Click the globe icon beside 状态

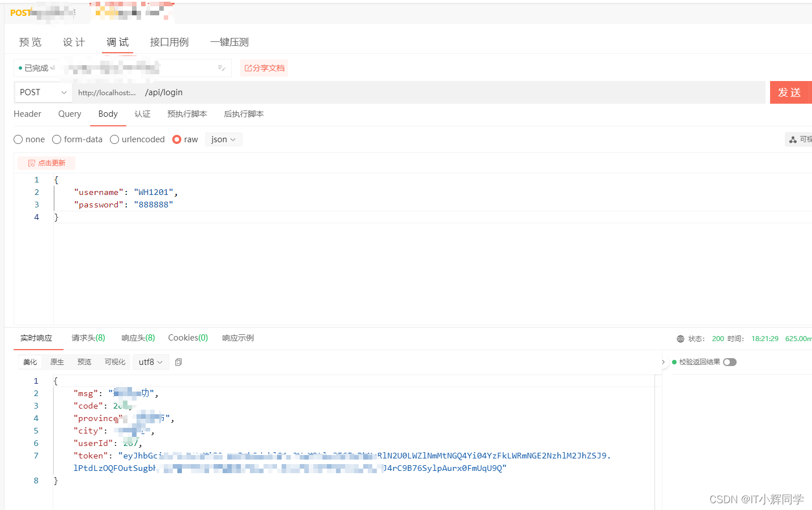click(x=681, y=339)
